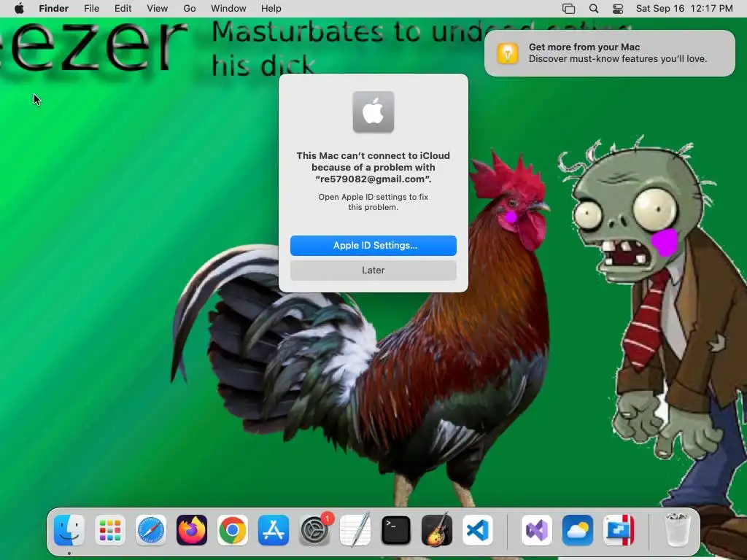Image resolution: width=747 pixels, height=560 pixels.
Task: Open Finder from the Dock
Action: pos(69,530)
